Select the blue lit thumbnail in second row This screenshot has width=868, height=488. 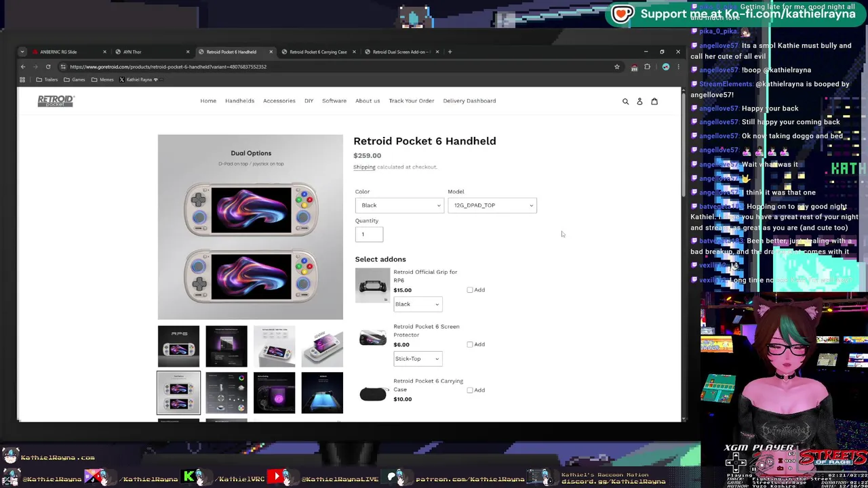coord(322,392)
